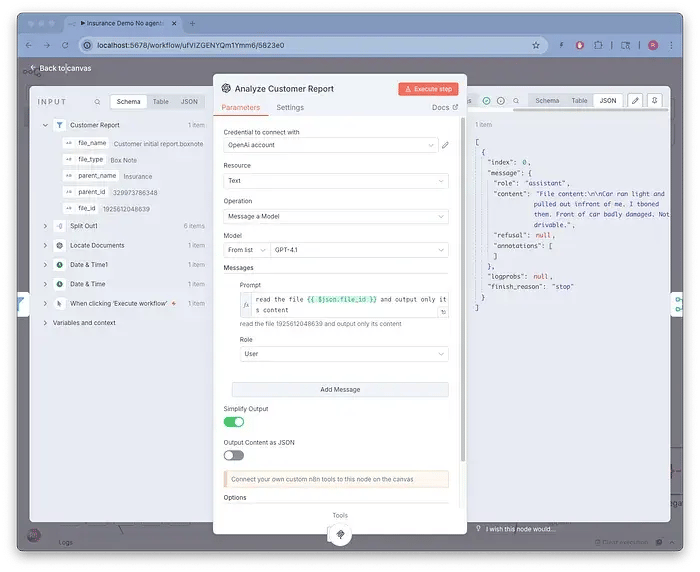Image resolution: width=700 pixels, height=572 pixels.
Task: Search the INPUT panel with magnifier icon
Action: 97,102
